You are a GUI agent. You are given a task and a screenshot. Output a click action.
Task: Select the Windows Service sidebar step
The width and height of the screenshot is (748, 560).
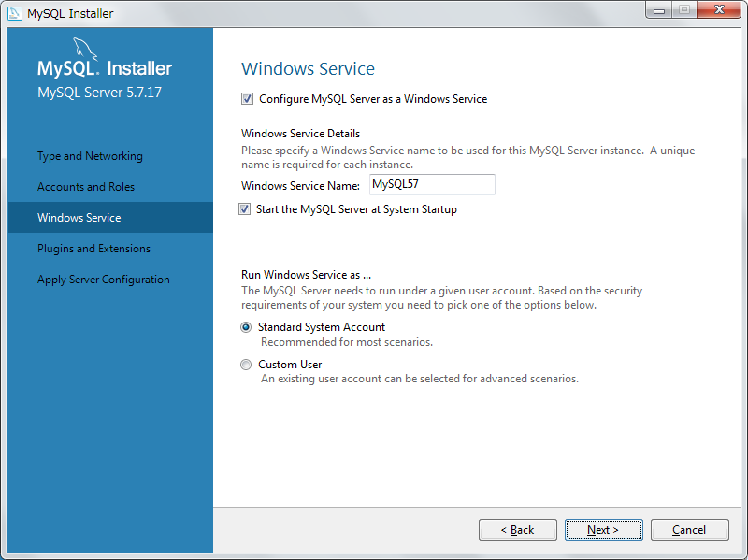point(79,218)
